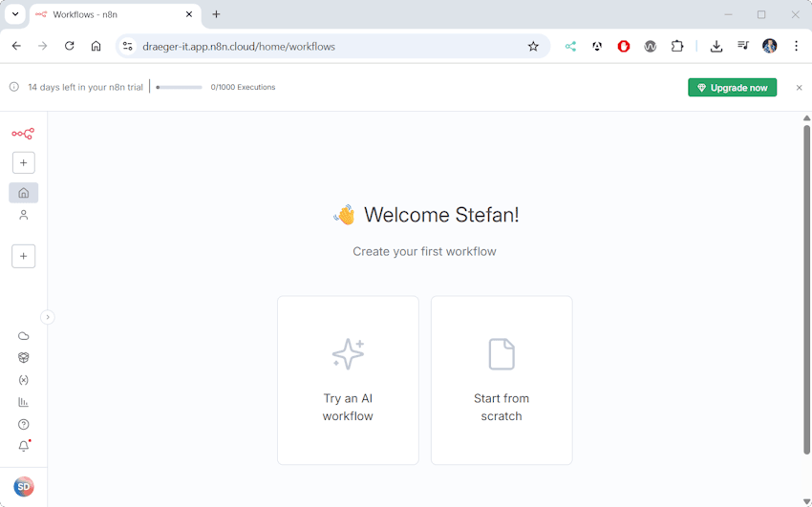The height and width of the screenshot is (507, 812).
Task: Open the Variables (x) icon
Action: (x=23, y=380)
